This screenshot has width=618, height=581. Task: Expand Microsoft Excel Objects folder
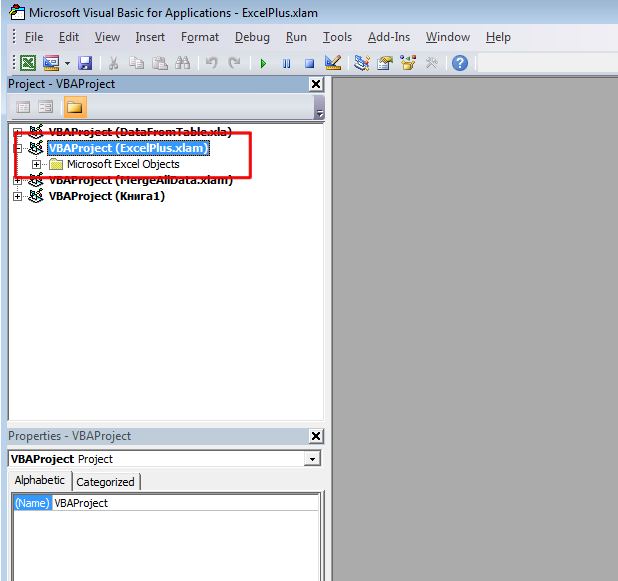(x=36, y=164)
